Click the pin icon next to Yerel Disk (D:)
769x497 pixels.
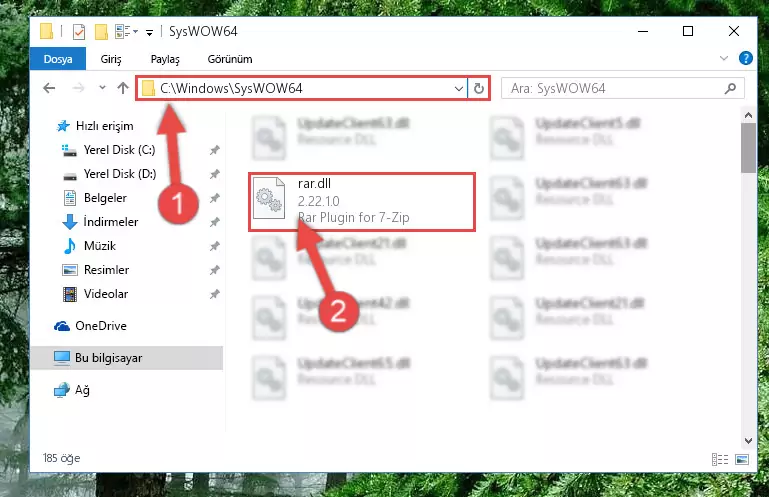click(214, 175)
